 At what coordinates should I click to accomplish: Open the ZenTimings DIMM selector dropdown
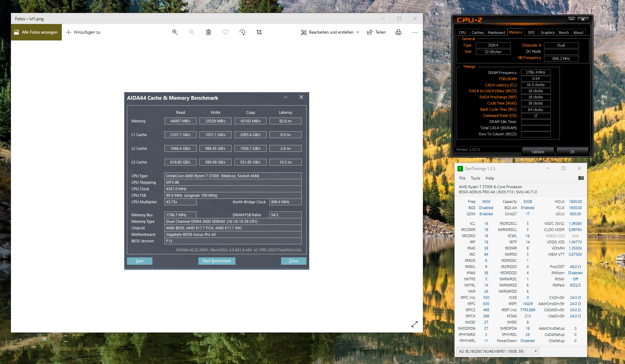click(x=498, y=351)
